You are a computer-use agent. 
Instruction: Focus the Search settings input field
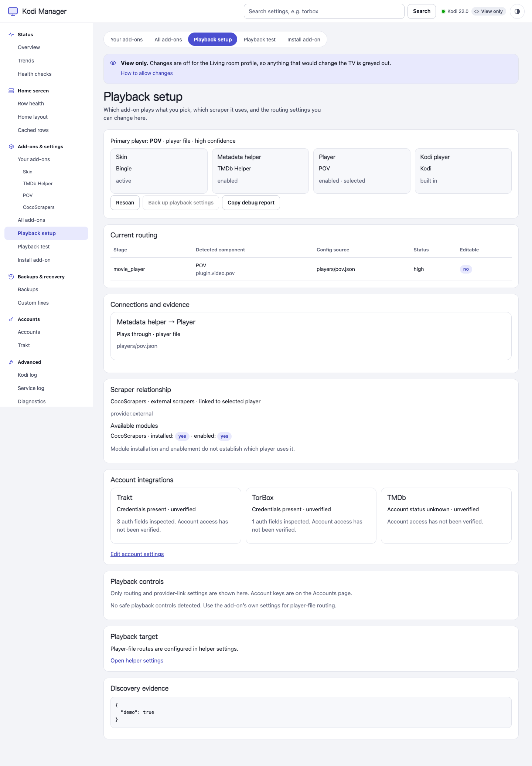tap(324, 11)
